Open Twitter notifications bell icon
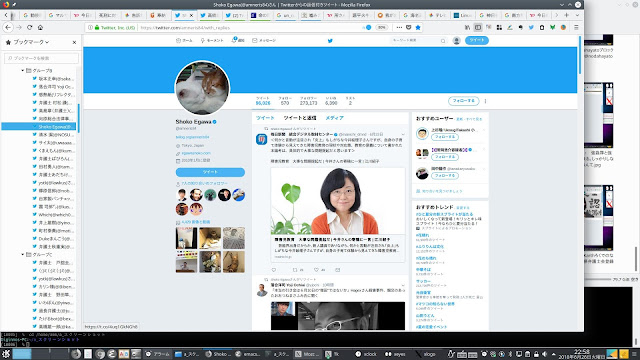 [234, 40]
